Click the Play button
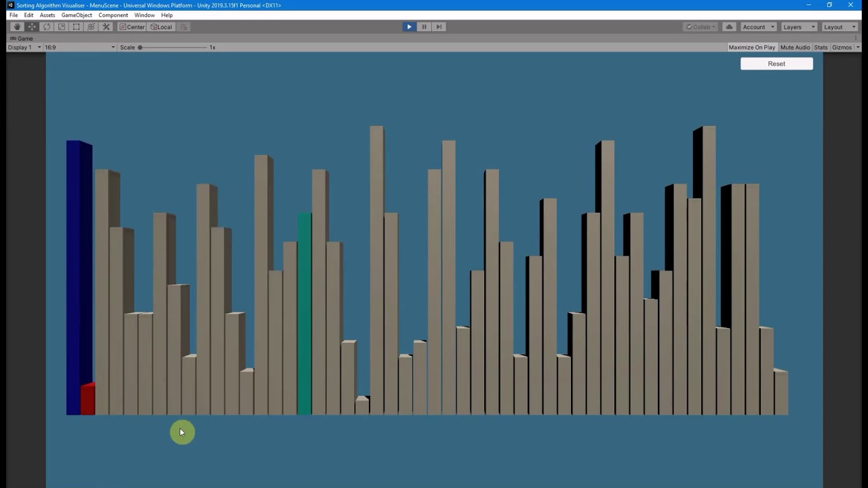This screenshot has width=868, height=488. [x=409, y=27]
